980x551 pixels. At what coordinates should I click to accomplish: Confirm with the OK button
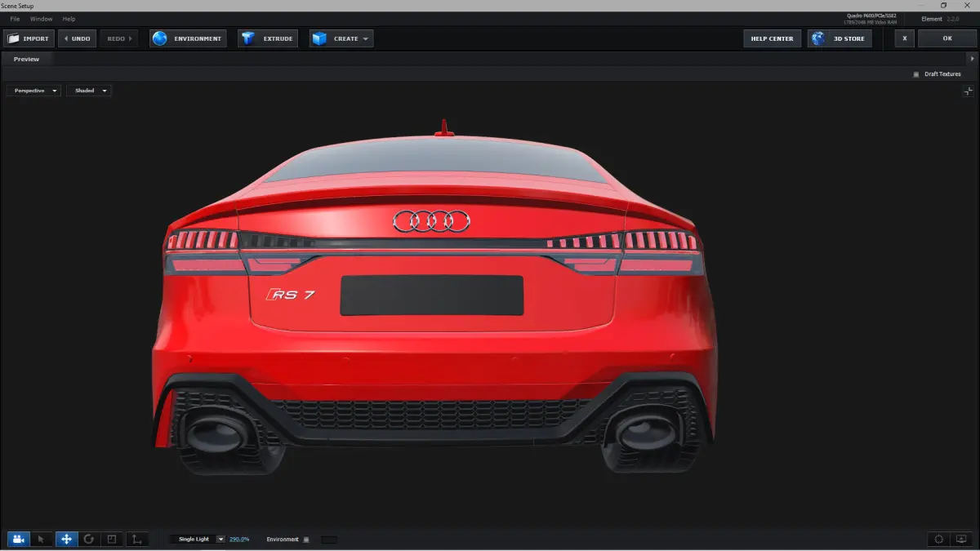947,38
